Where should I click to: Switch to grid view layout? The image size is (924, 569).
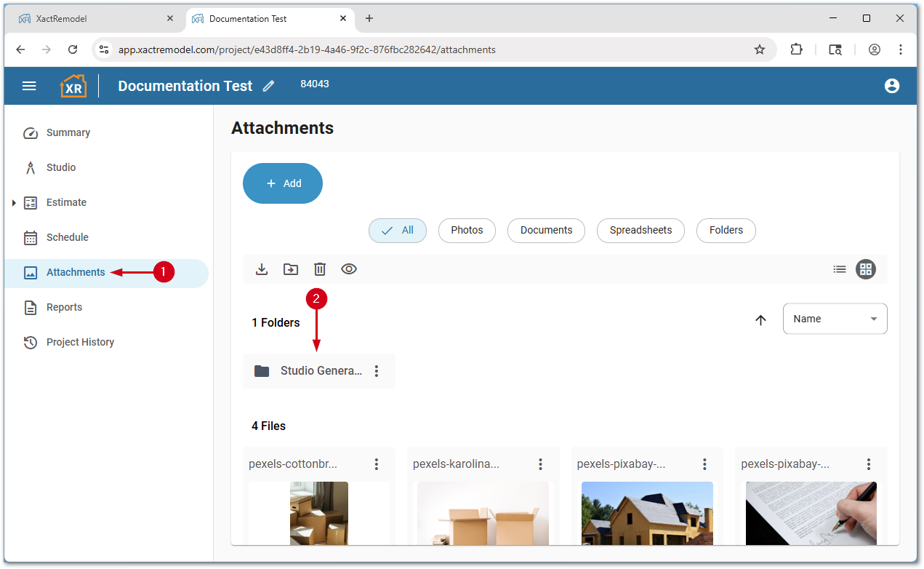(x=865, y=269)
